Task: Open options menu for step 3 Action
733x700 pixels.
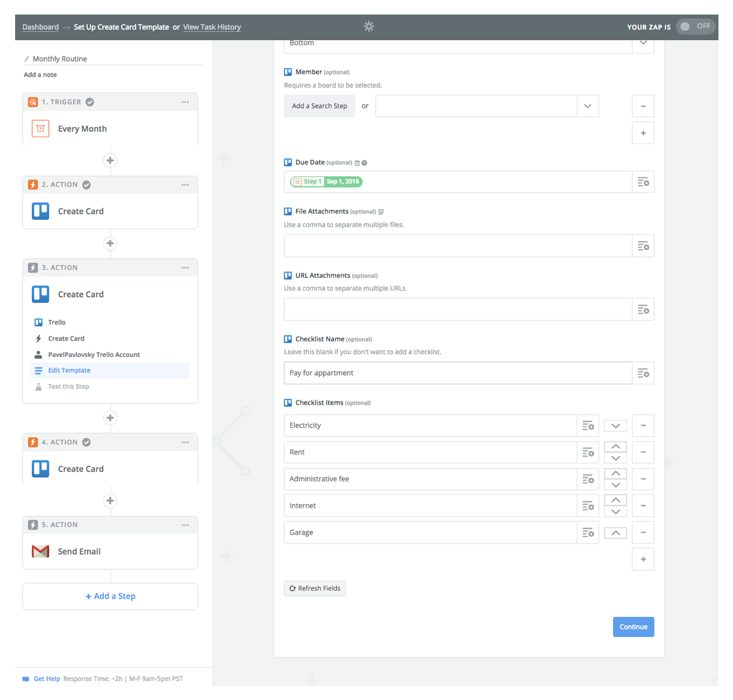Action: click(x=185, y=268)
